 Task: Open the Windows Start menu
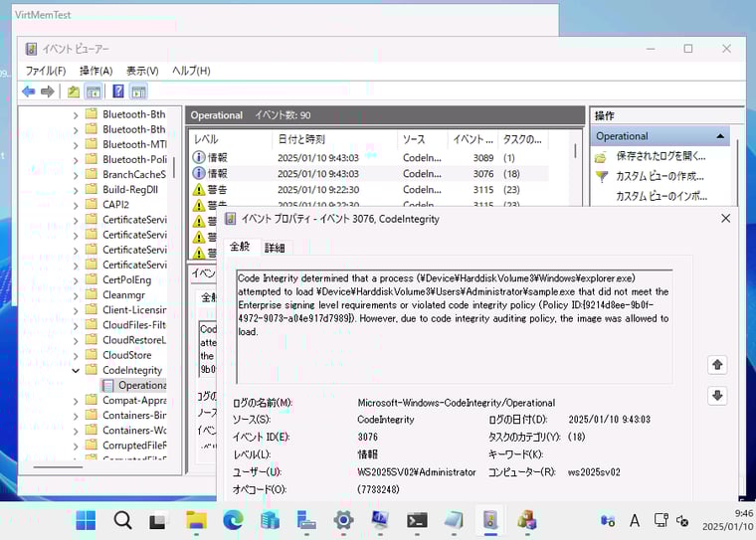tap(86, 520)
